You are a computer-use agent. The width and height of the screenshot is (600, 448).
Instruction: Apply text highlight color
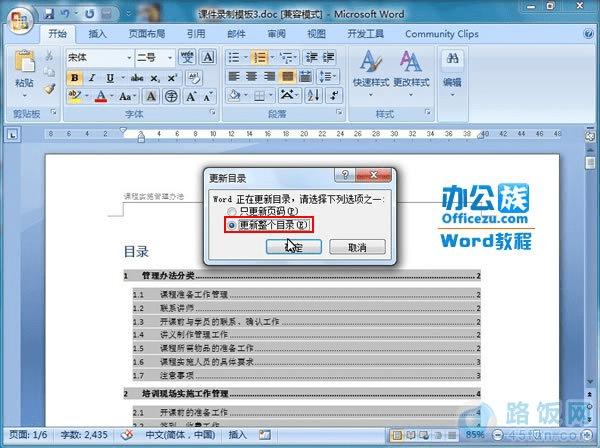tap(75, 96)
